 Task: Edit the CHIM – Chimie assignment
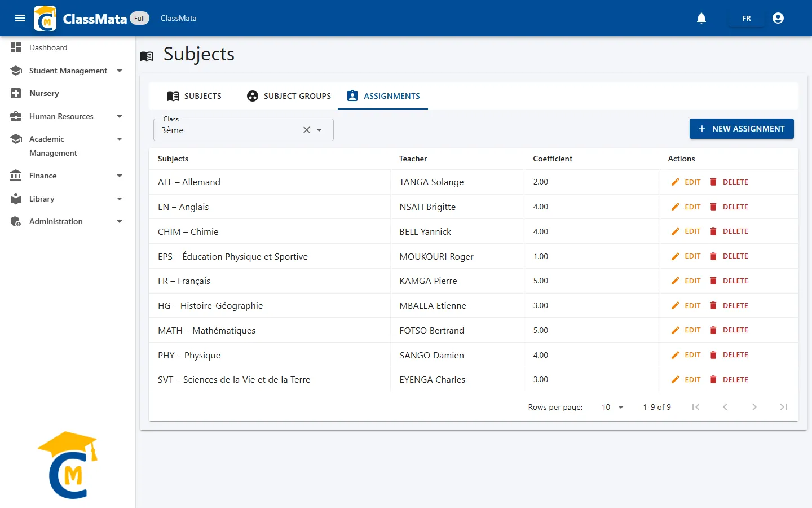(x=686, y=231)
